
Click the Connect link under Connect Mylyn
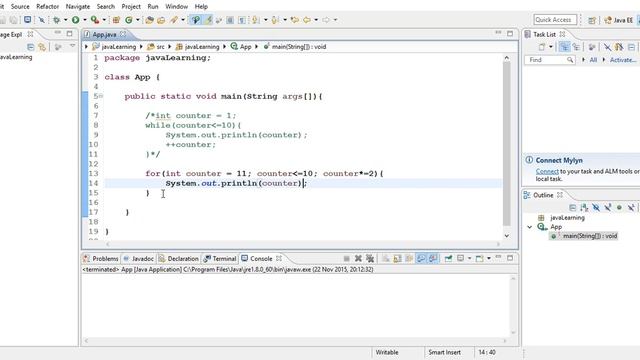coord(547,171)
